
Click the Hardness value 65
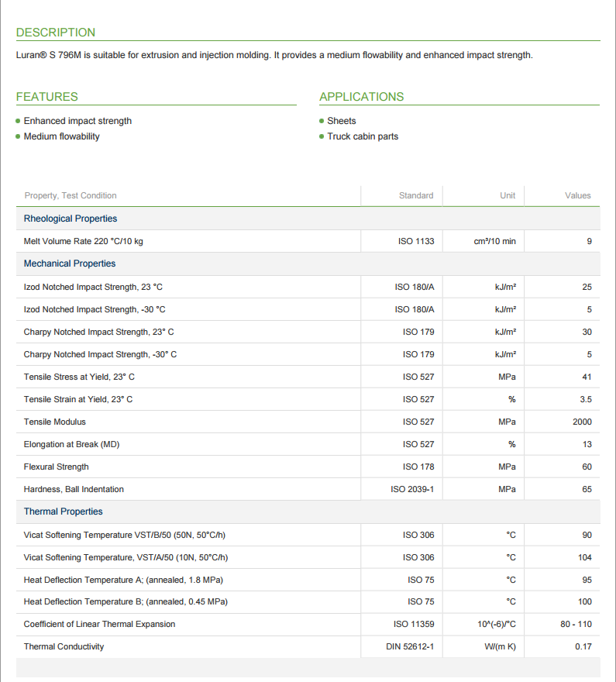point(587,489)
